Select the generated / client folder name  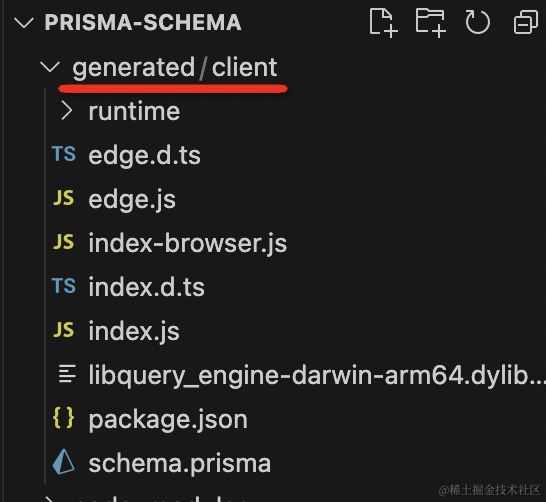click(x=175, y=68)
